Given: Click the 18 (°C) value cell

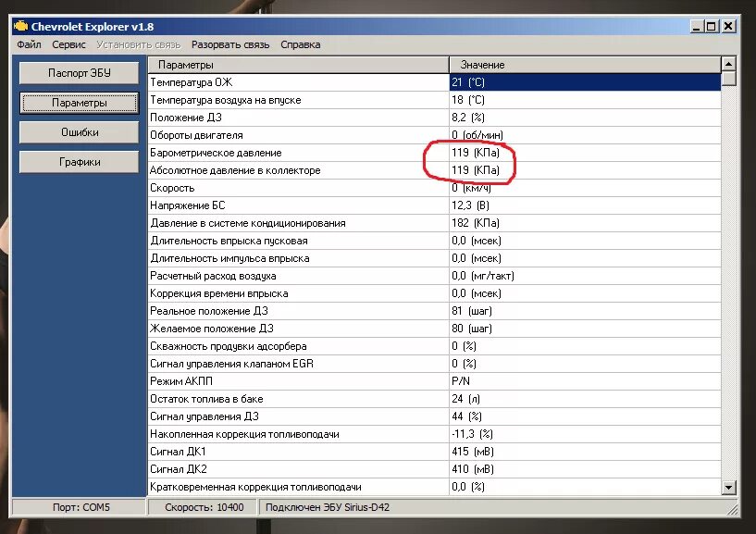Looking at the screenshot, I should point(586,100).
